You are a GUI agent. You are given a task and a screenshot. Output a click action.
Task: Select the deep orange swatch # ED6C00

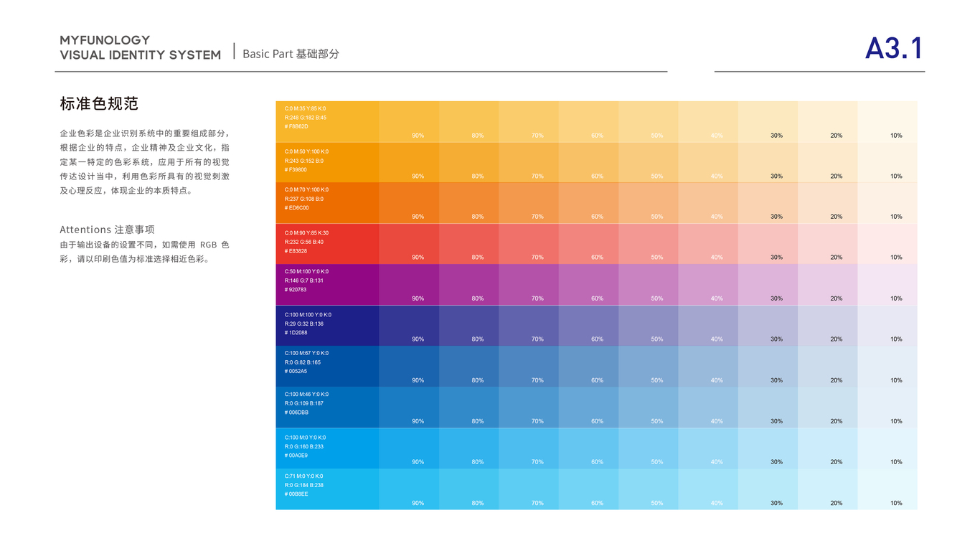[327, 203]
